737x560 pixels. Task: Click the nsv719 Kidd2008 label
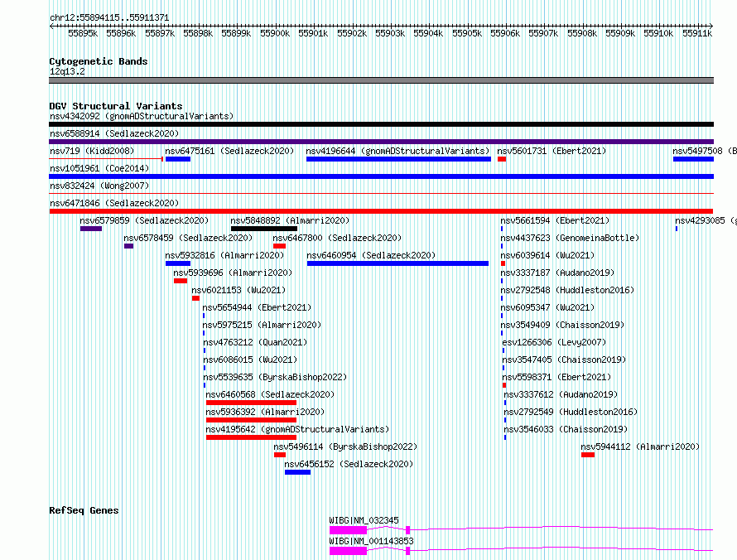(92, 151)
